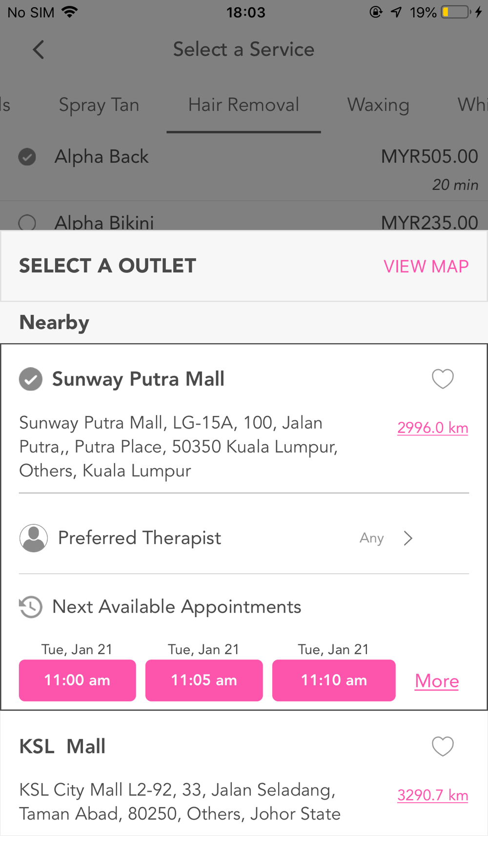Open VIEW MAP link
The width and height of the screenshot is (488, 868).
coord(426,266)
